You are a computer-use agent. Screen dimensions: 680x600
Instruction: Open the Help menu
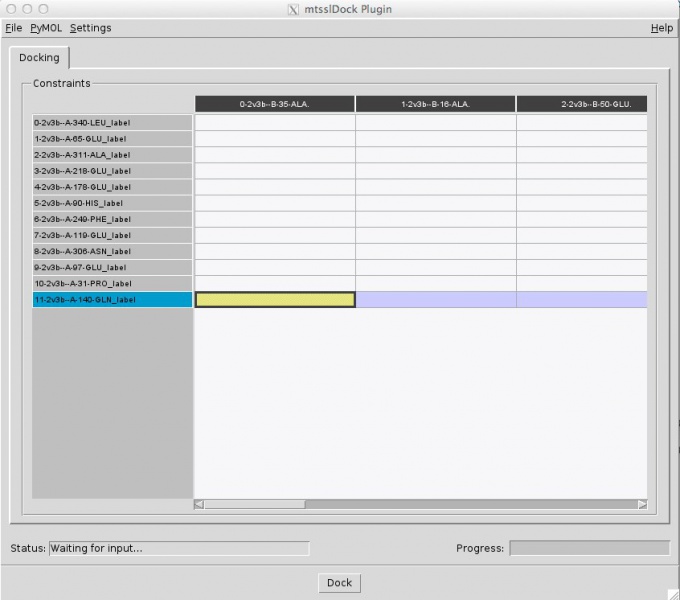tap(661, 28)
